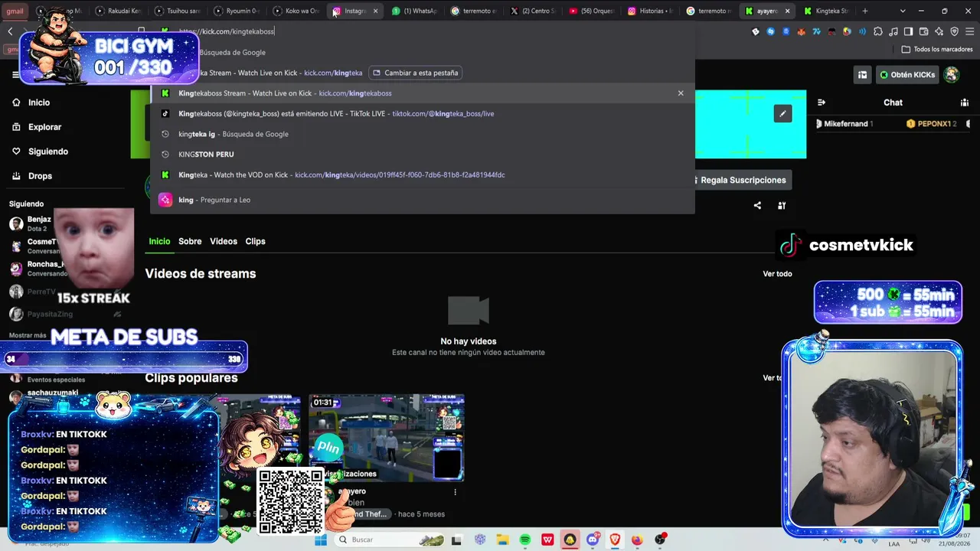Open the channel moderation tools icon

click(x=782, y=205)
